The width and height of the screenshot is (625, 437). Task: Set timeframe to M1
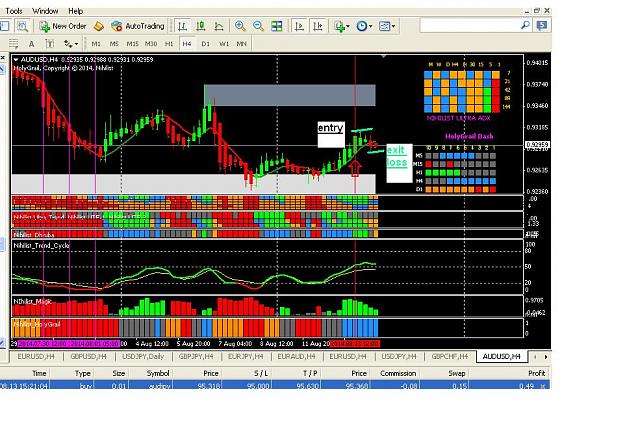pyautogui.click(x=96, y=44)
